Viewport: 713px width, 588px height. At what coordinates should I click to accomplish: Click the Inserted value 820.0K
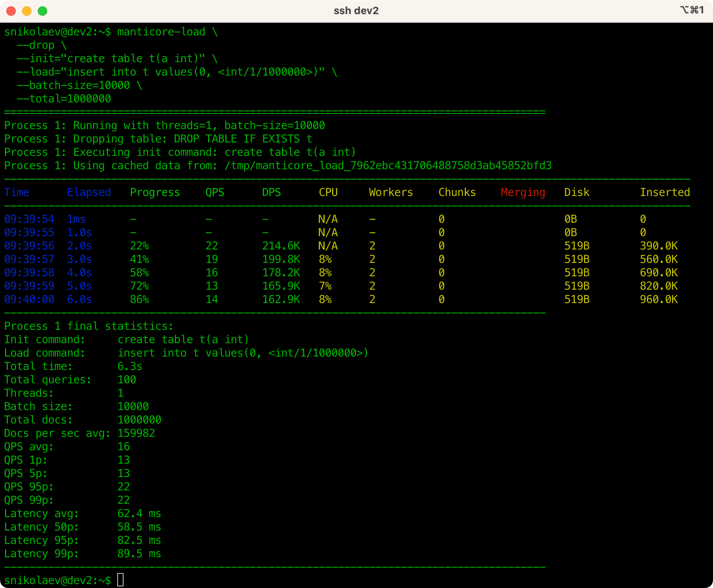pos(659,286)
